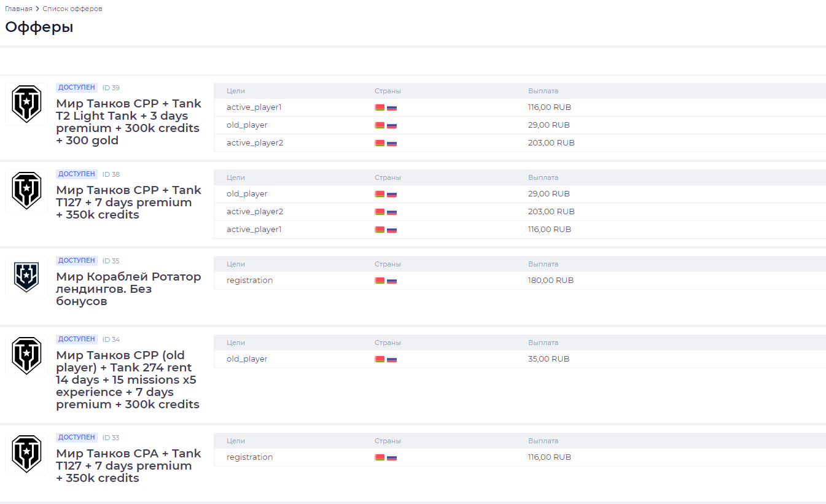This screenshot has height=504, width=826.
Task: Click Belarus flag in old_player row of ID 38
Action: coord(380,194)
